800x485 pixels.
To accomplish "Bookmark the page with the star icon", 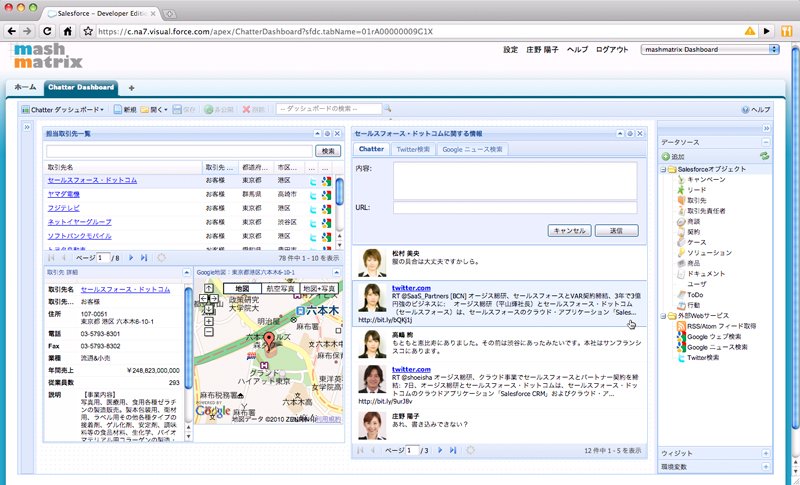I will 88,31.
